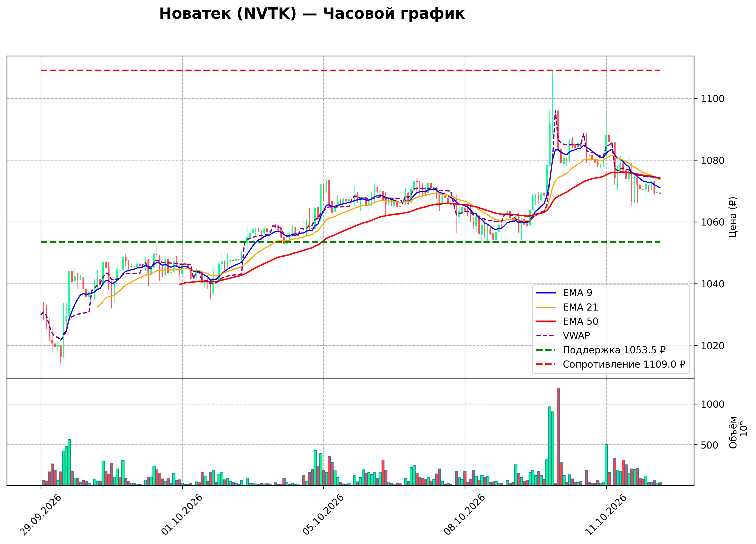756x544 pixels.
Task: Click the tallest red volume bar
Action: 558,437
